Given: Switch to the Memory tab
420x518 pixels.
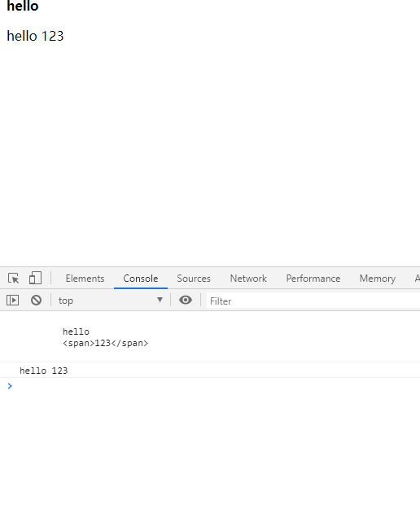Looking at the screenshot, I should point(378,279).
